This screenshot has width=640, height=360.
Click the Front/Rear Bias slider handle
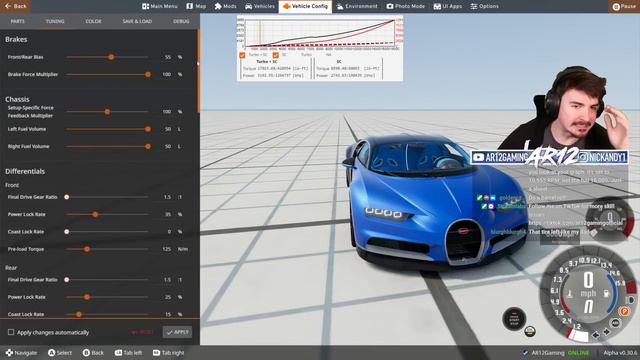click(x=111, y=57)
